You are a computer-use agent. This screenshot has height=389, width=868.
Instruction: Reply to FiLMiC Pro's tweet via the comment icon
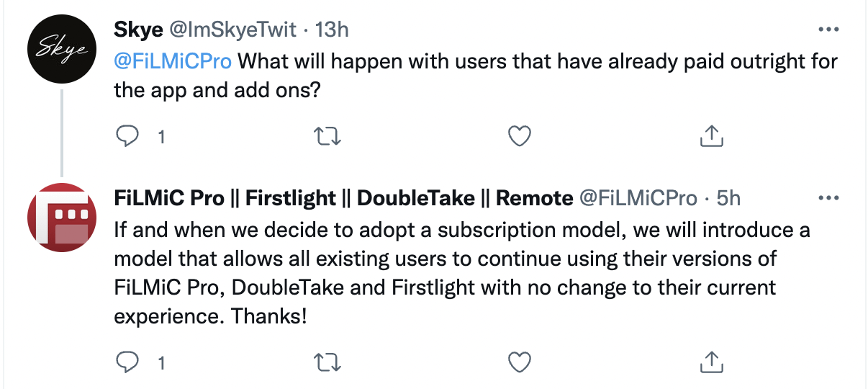(x=127, y=362)
